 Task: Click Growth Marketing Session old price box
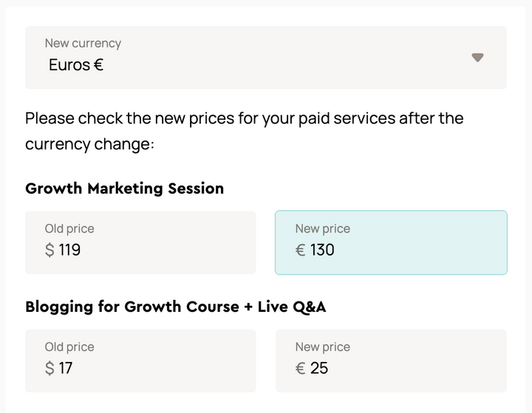click(140, 242)
